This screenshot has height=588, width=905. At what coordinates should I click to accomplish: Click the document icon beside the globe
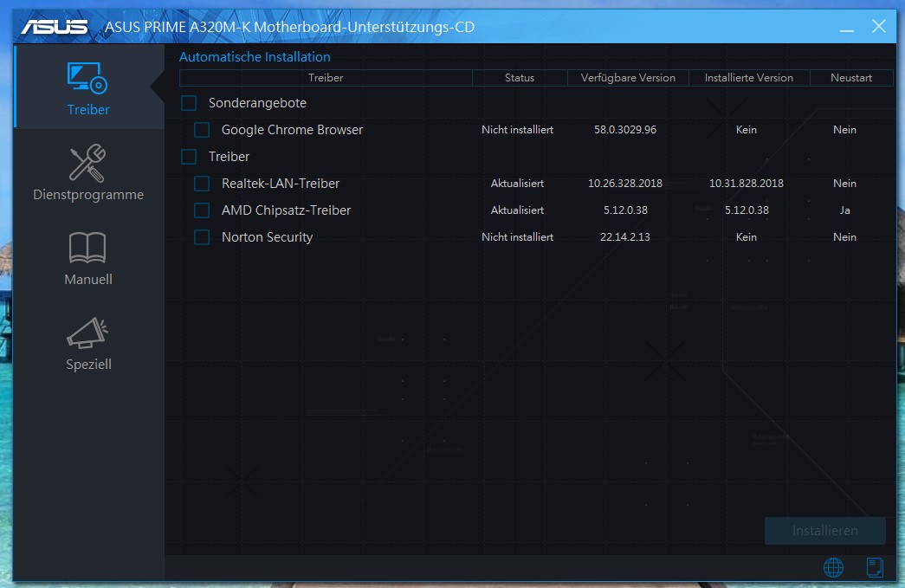pos(875,567)
